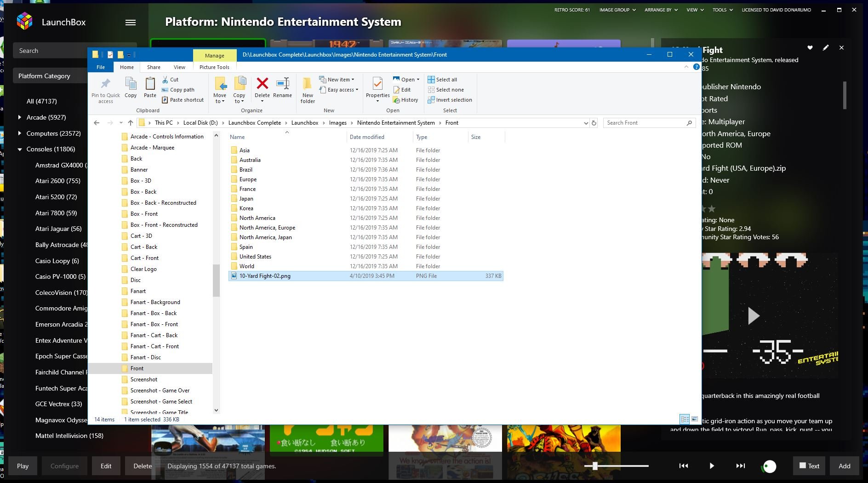This screenshot has height=483, width=868.
Task: Click the LaunchBox Play button
Action: (x=23, y=466)
